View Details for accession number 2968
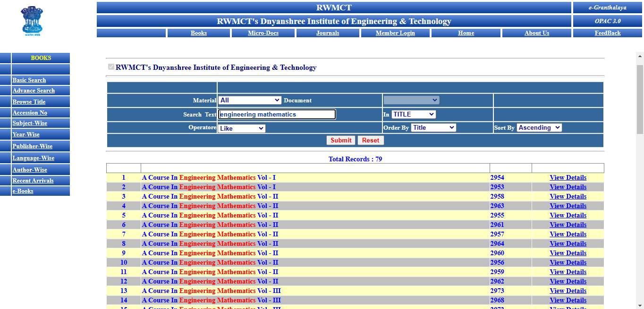 pyautogui.click(x=568, y=301)
